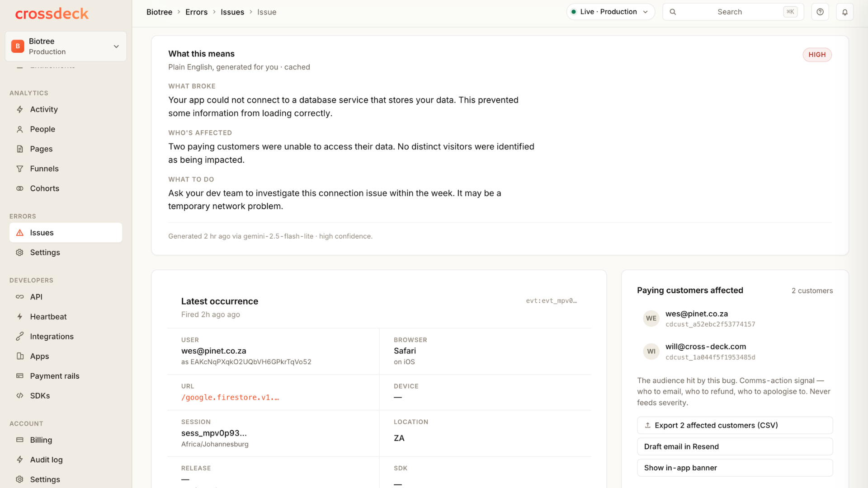Navigate to Biotree breadcrumb

coord(159,12)
